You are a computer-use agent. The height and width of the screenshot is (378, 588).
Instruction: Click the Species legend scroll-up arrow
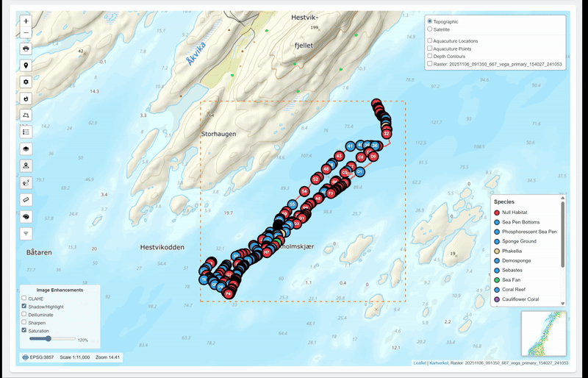(x=563, y=198)
